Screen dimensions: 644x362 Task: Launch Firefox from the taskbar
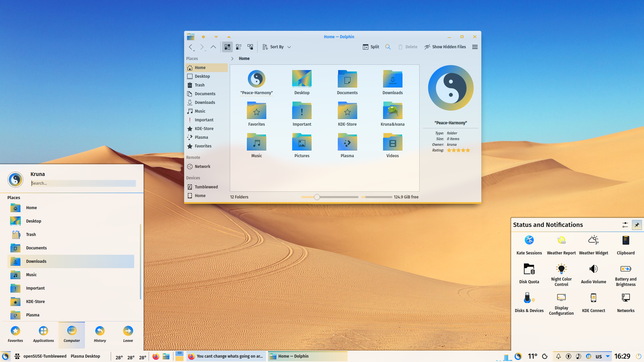[x=156, y=356]
